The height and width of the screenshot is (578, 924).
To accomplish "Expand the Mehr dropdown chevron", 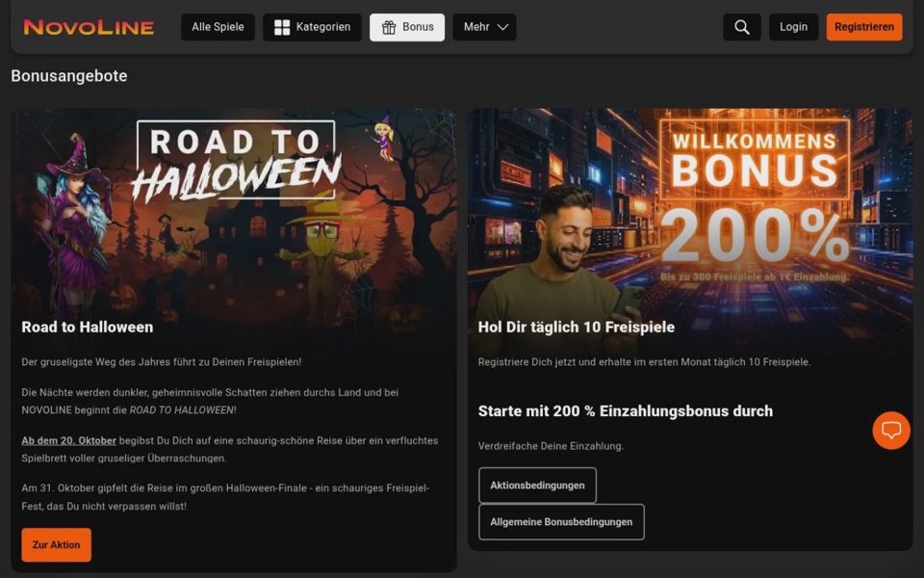I will tap(502, 27).
